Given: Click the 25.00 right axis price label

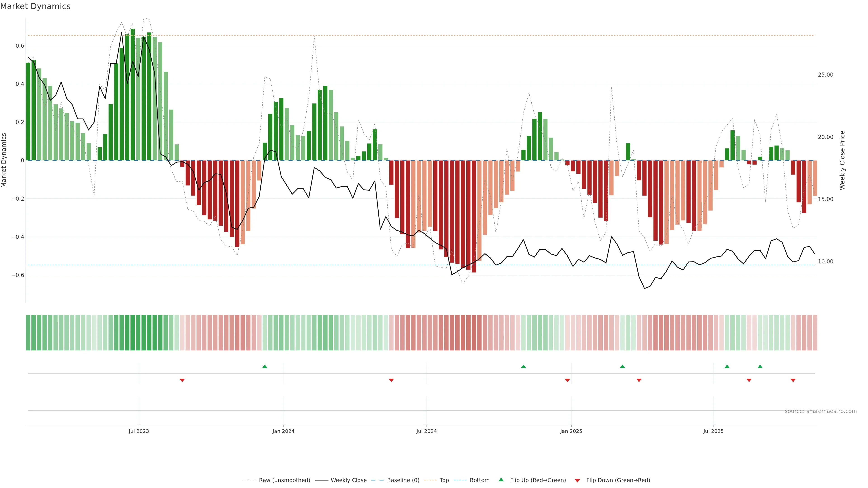Looking at the screenshot, I should click(x=825, y=75).
